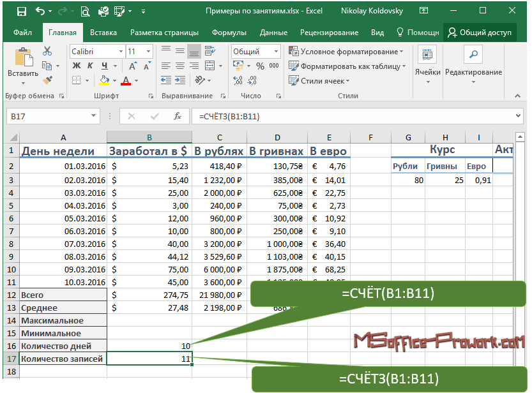Align text to top of cell
This screenshot has height=393, width=532.
coord(166,51)
